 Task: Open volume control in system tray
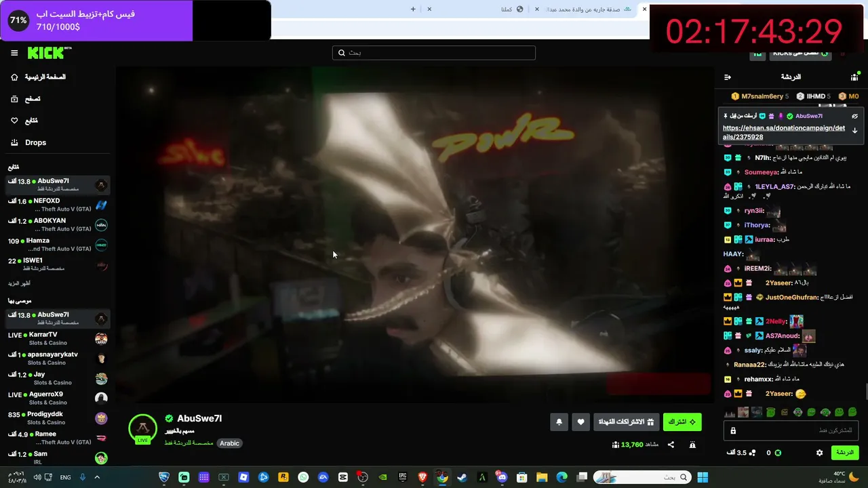pyautogui.click(x=36, y=477)
